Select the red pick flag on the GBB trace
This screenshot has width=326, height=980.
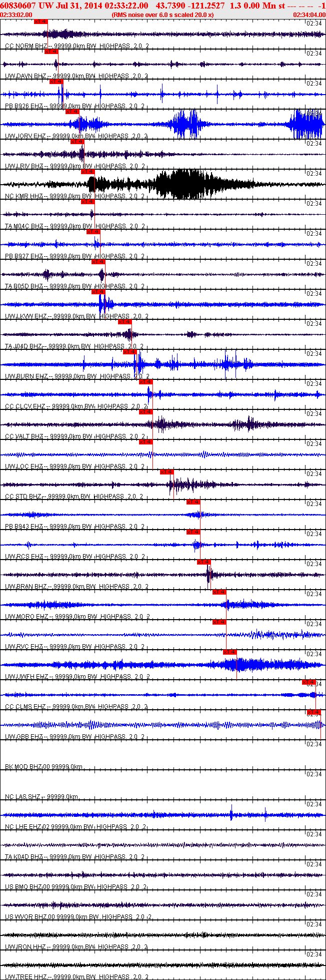(313, 712)
